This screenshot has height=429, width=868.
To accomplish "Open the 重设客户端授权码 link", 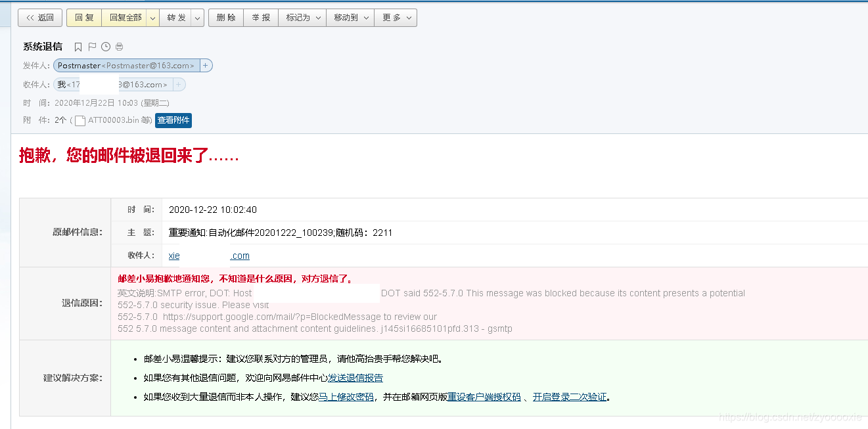I will [484, 397].
